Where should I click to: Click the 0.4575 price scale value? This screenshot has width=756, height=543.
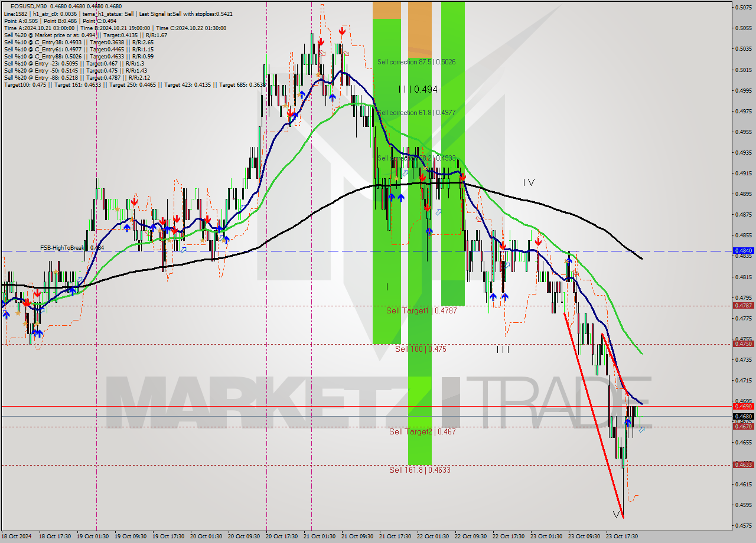[743, 525]
